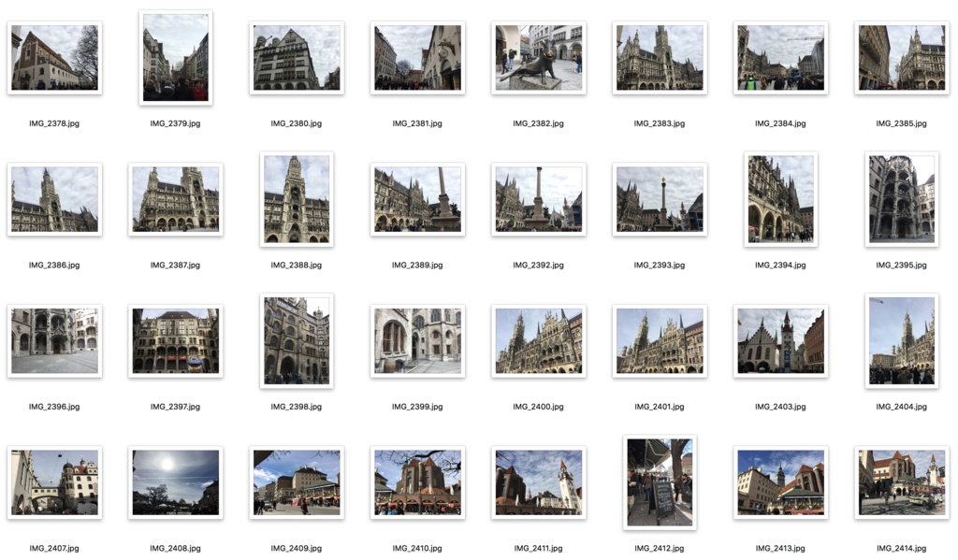Viewport: 958px width, 560px height.
Task: Click the IMG_2380.jpg building thumbnail
Action: tap(297, 58)
